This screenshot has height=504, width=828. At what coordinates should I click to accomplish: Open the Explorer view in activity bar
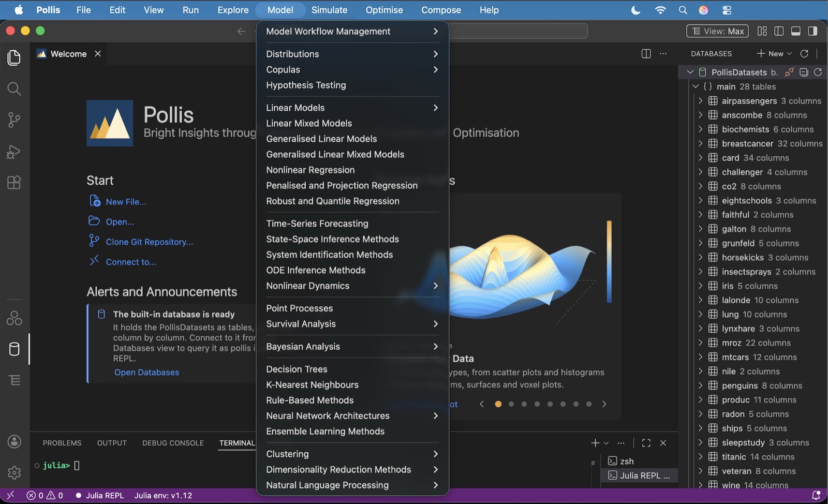(x=14, y=57)
